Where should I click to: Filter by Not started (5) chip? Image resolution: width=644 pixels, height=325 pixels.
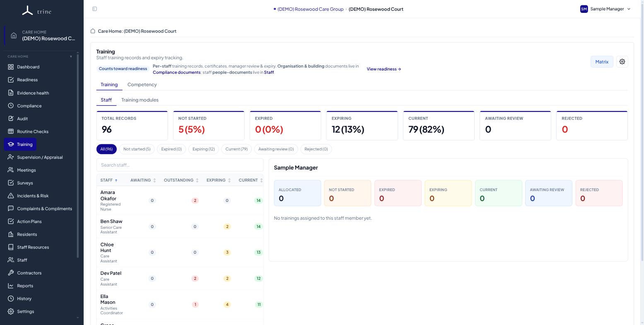coord(137,149)
